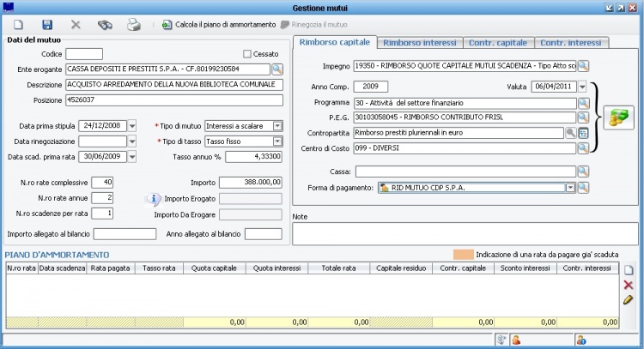Open Forma di pagamento combo box
Viewport: 644px width, 349px height.
(x=569, y=187)
